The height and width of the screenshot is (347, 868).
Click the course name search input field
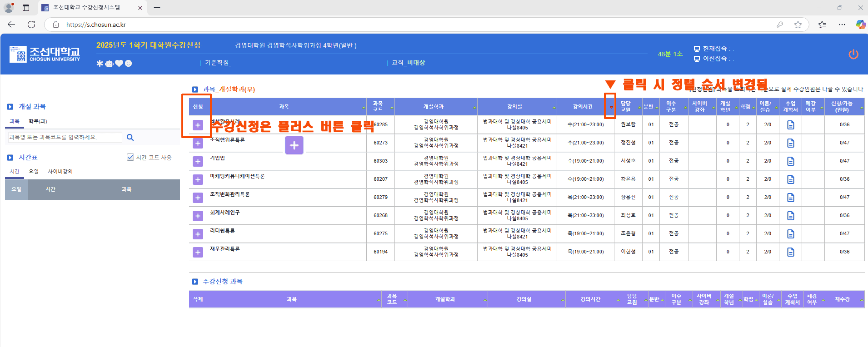[65, 138]
